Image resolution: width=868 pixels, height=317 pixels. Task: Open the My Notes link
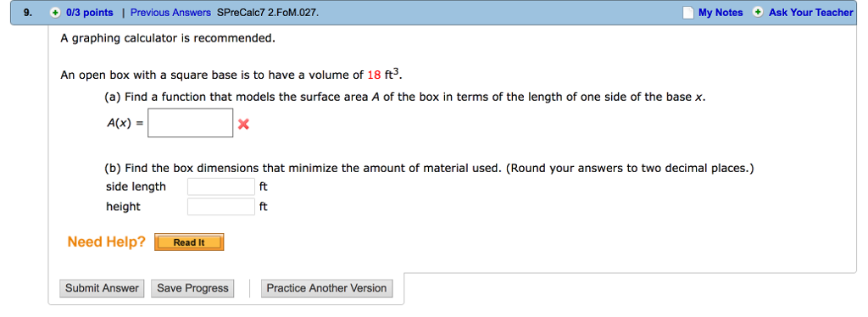721,13
